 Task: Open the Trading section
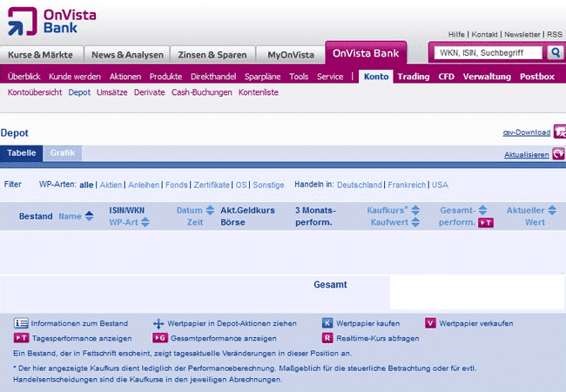click(x=414, y=77)
